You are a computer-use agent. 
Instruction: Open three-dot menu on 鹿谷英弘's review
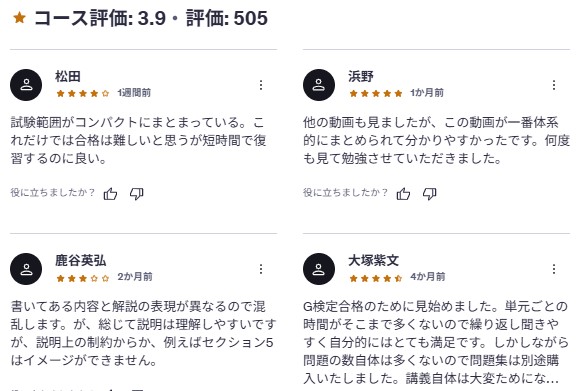pyautogui.click(x=261, y=269)
